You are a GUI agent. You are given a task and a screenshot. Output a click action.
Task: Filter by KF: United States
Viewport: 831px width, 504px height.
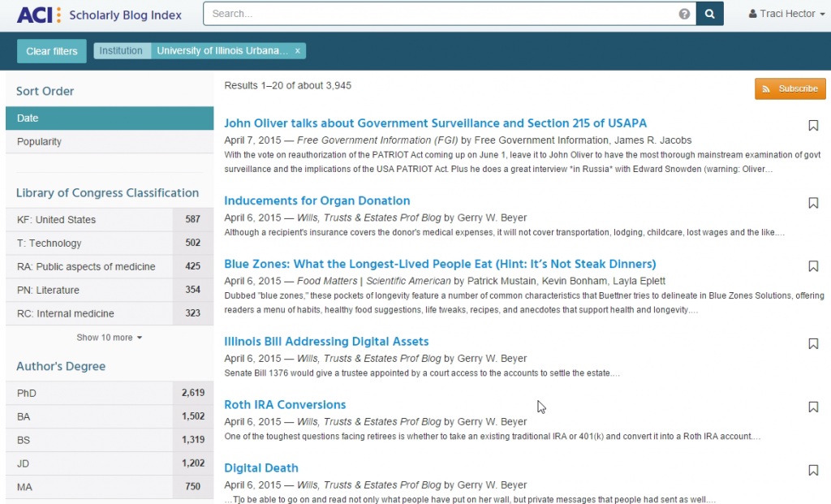pyautogui.click(x=110, y=219)
